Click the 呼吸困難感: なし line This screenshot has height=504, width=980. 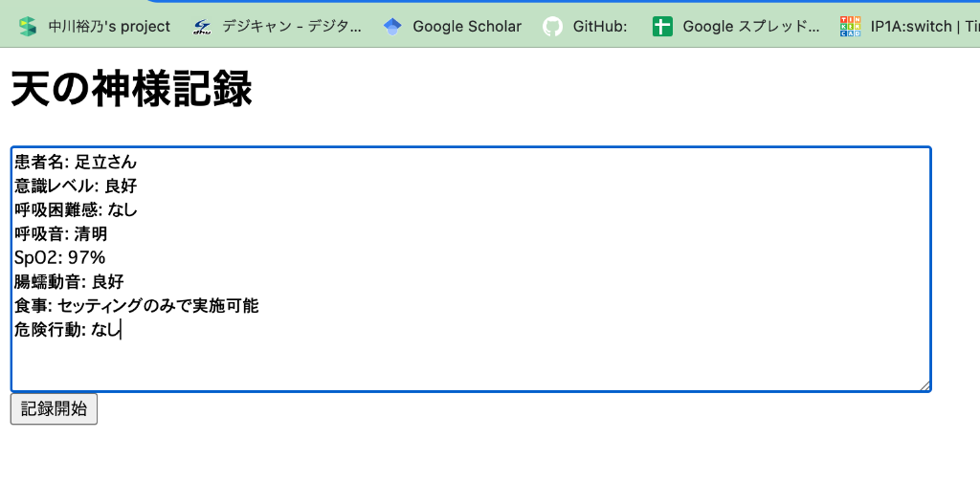[x=76, y=209]
